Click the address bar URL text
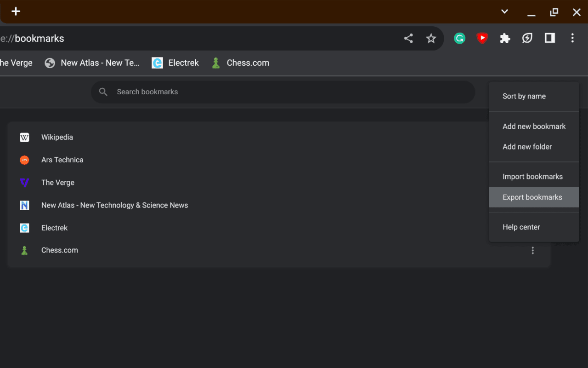 [32, 39]
